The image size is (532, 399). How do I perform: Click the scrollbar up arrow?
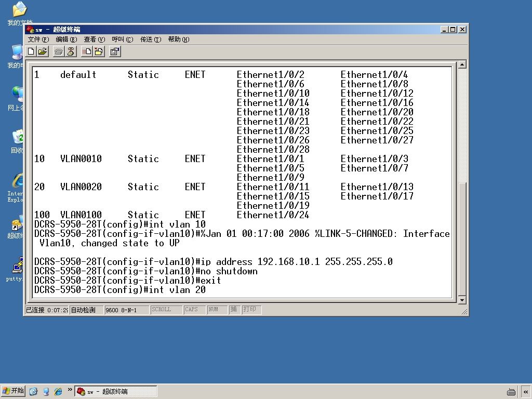[462, 64]
